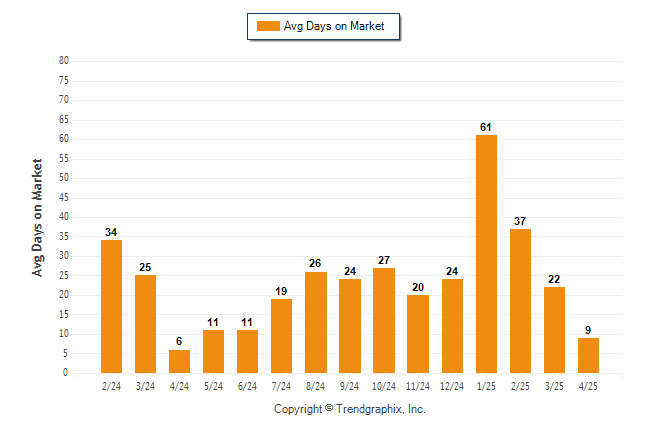Click the 3/24 bar with value 25
Viewport: 646px width, 434px height.
[145, 324]
